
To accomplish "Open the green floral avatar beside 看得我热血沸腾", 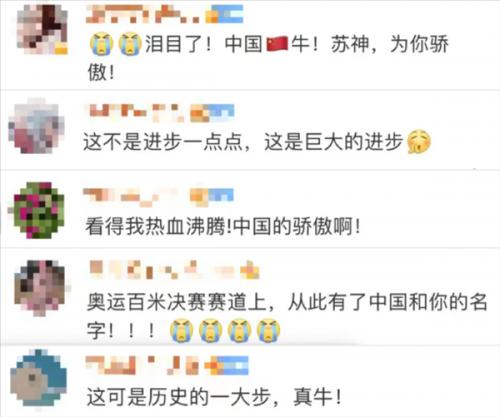I will (x=39, y=210).
